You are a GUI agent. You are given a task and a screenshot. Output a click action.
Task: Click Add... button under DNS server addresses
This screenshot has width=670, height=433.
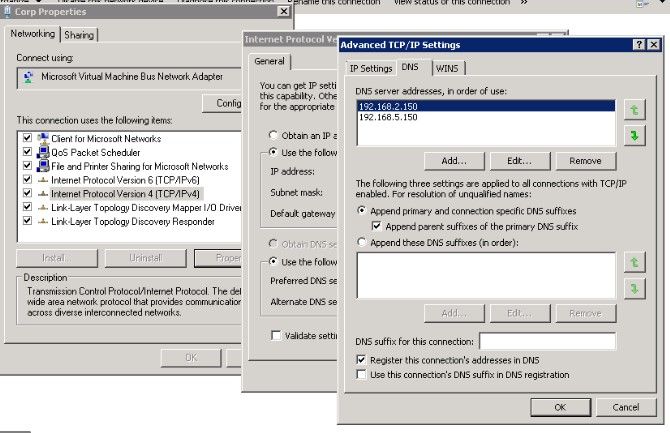[x=455, y=160]
